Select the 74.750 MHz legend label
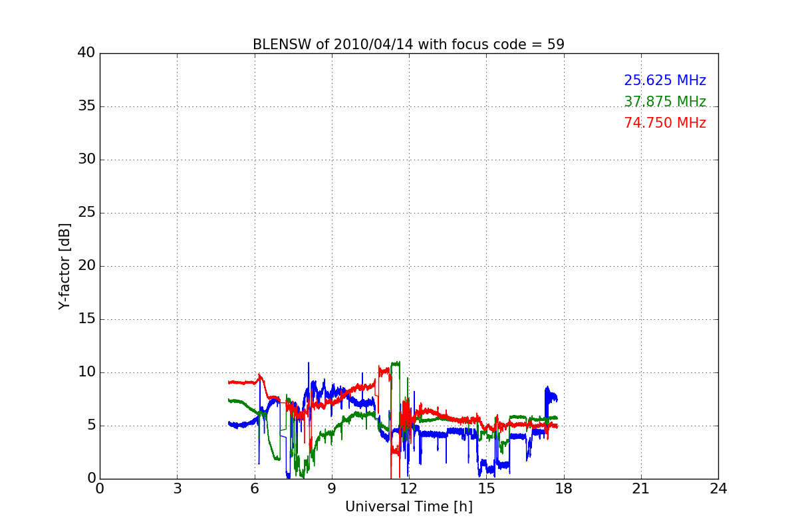This screenshot has height=532, width=798. [x=665, y=123]
